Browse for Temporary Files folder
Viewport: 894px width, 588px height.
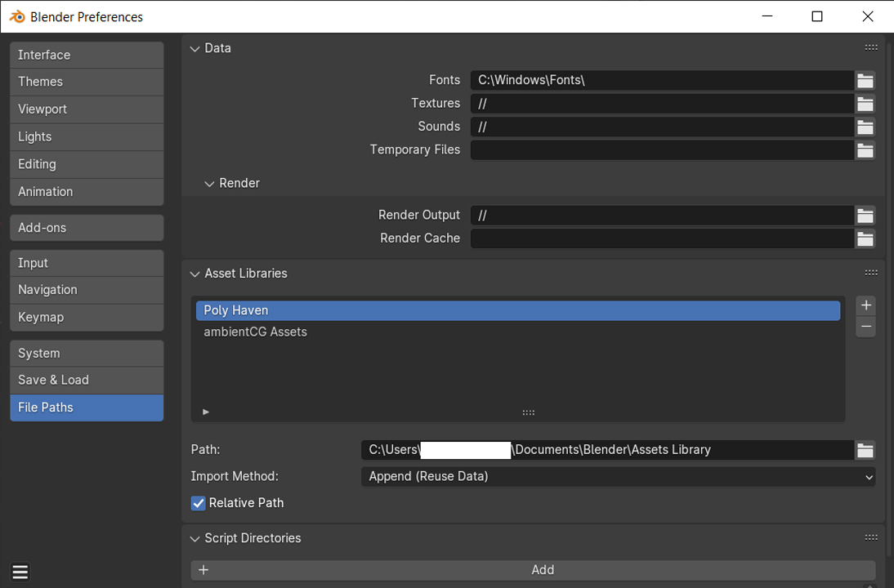coord(865,150)
